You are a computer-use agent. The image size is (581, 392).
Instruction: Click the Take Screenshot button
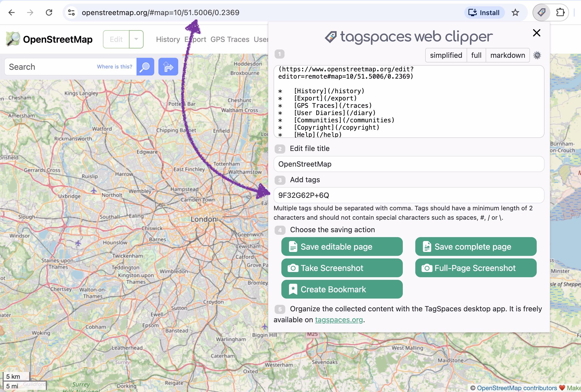pyautogui.click(x=342, y=268)
